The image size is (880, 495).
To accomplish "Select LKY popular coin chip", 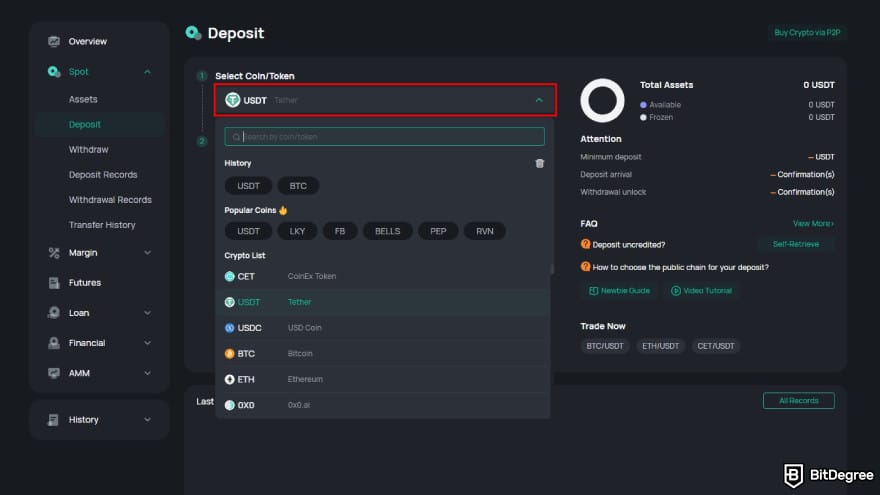I will point(297,231).
